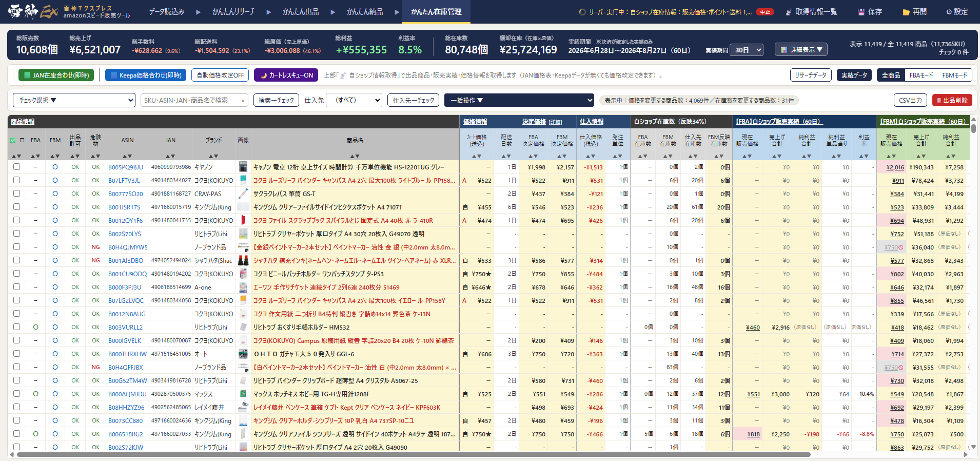The width and height of the screenshot is (980, 461).
Task: Check the row for ASIN B005PQ9BJU
Action: tap(16, 167)
